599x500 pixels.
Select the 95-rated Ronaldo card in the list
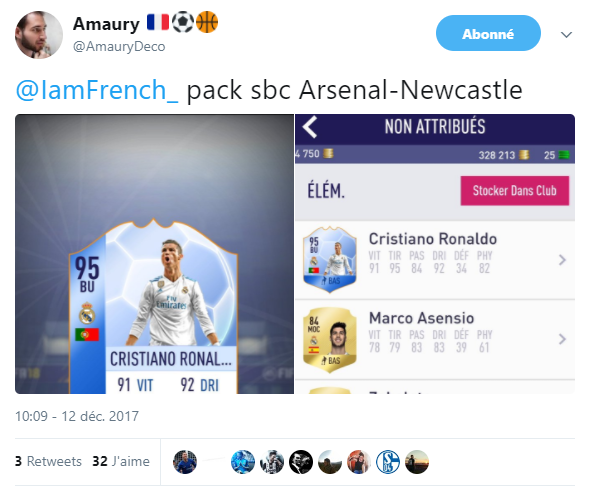click(x=330, y=260)
